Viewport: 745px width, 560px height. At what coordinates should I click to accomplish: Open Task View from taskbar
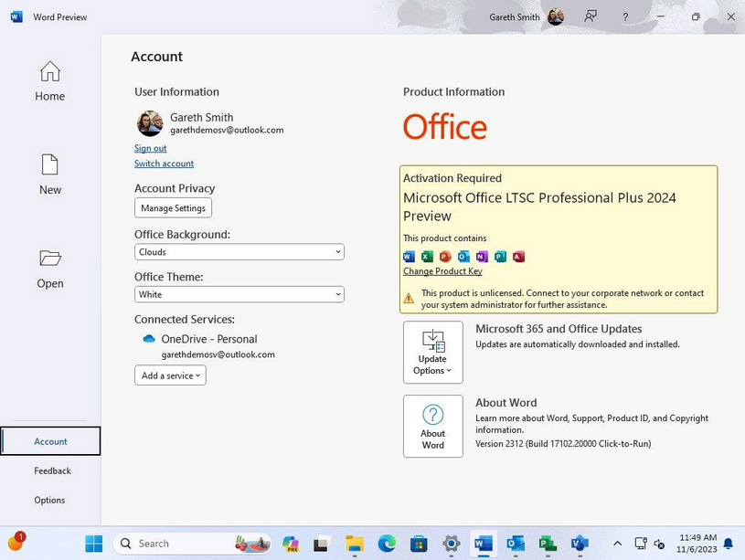click(x=322, y=544)
